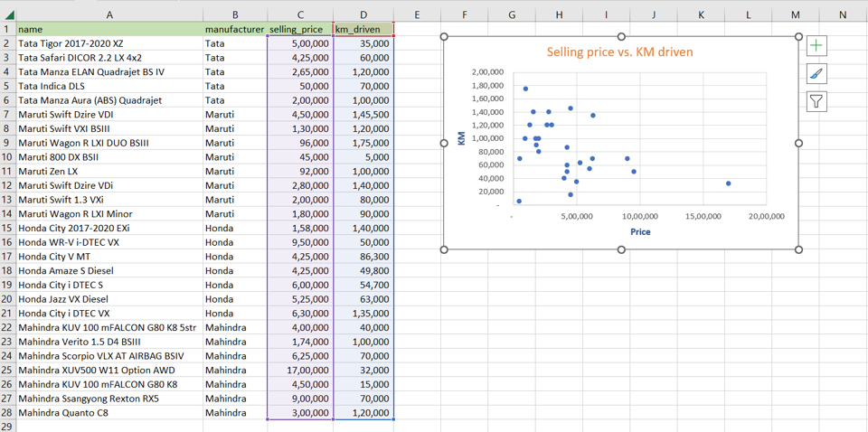
Task: Open the Chart Styles paintbrush button
Action: click(816, 73)
